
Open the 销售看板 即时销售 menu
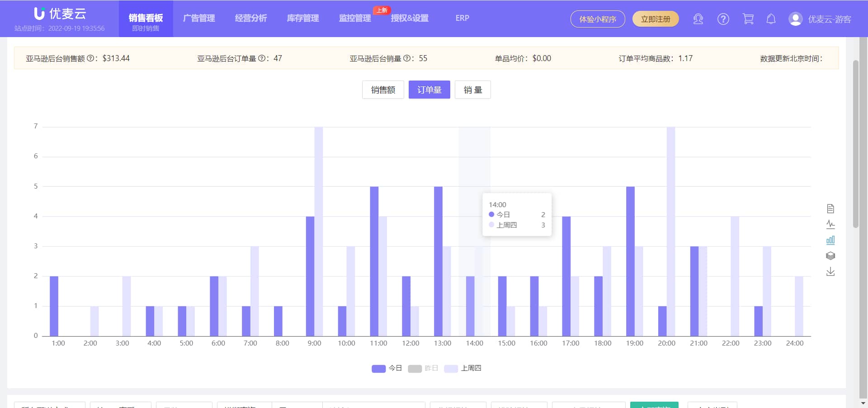[x=146, y=19]
